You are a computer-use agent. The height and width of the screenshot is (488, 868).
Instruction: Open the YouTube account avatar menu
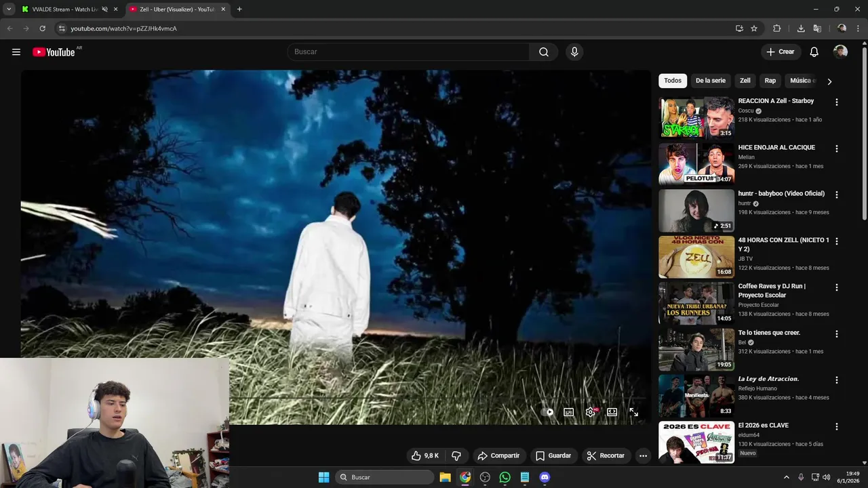tap(841, 52)
